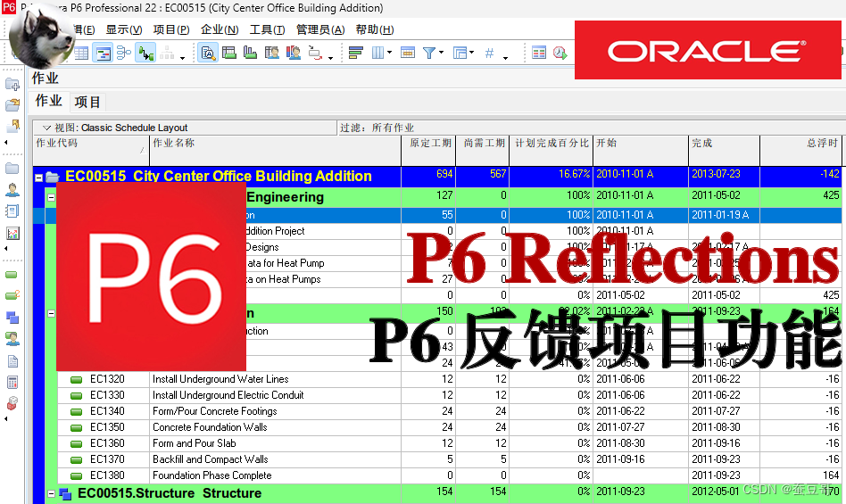Open the Bars settings
846x504 pixels.
(355, 53)
